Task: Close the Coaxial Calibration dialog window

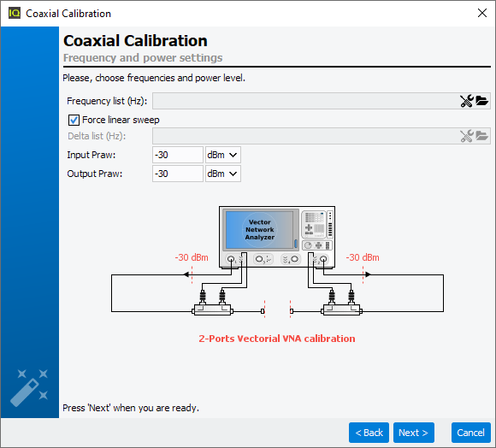Action: coord(482,13)
